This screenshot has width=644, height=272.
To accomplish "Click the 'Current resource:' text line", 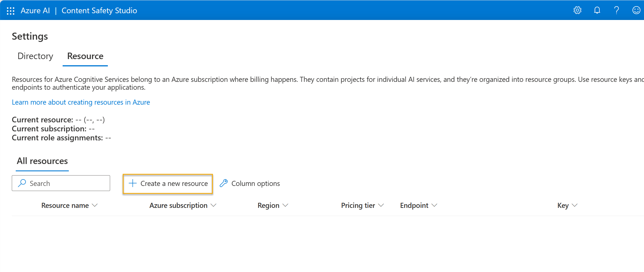I will click(x=58, y=120).
